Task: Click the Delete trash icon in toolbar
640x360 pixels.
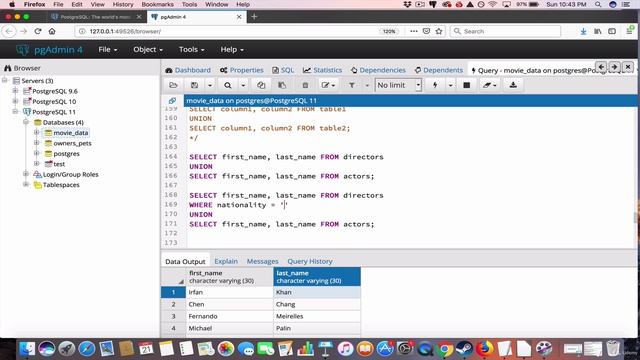Action: 305,85
